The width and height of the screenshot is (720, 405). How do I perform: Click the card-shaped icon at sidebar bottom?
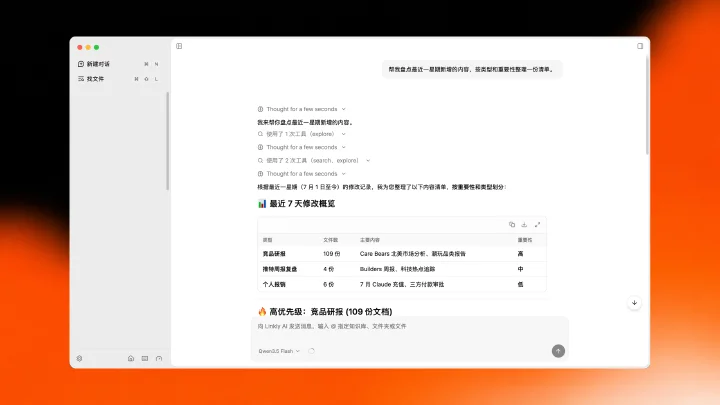(145, 359)
